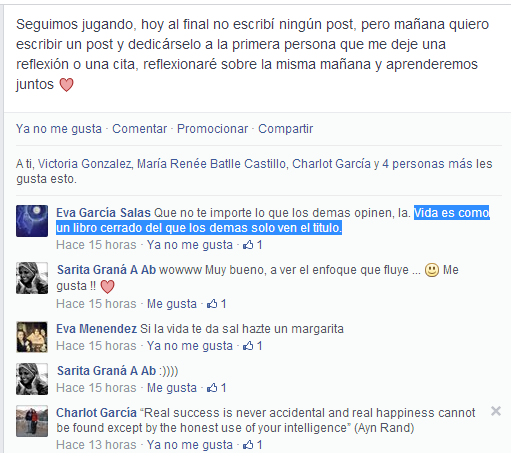Click the like count icon on Sarita's smiley comment
The height and width of the screenshot is (453, 511).
point(216,388)
